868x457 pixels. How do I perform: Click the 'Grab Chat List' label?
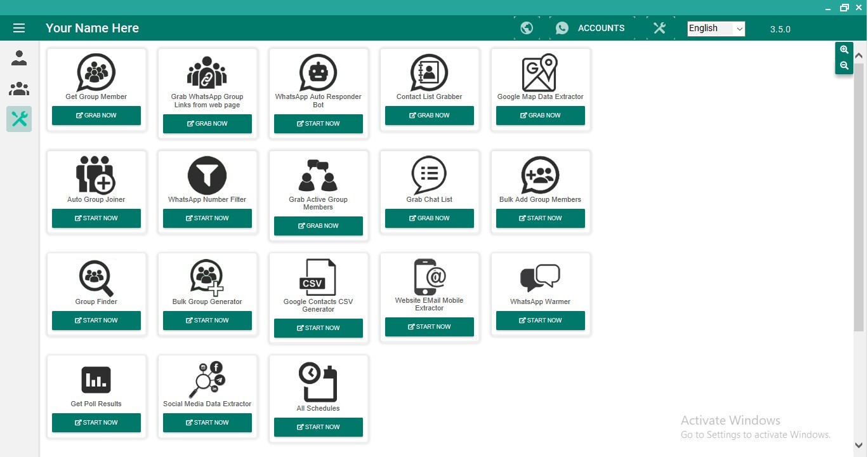pyautogui.click(x=430, y=199)
